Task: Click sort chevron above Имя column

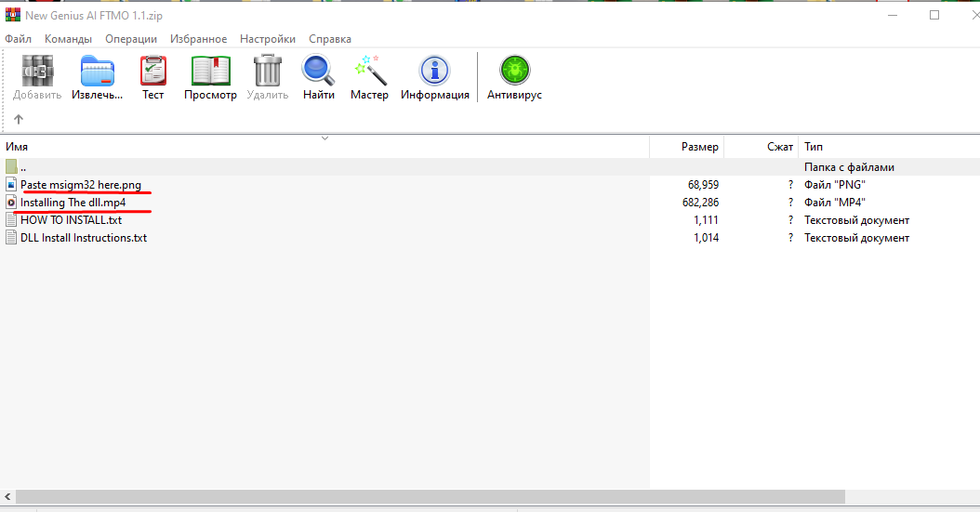Action: pyautogui.click(x=325, y=138)
